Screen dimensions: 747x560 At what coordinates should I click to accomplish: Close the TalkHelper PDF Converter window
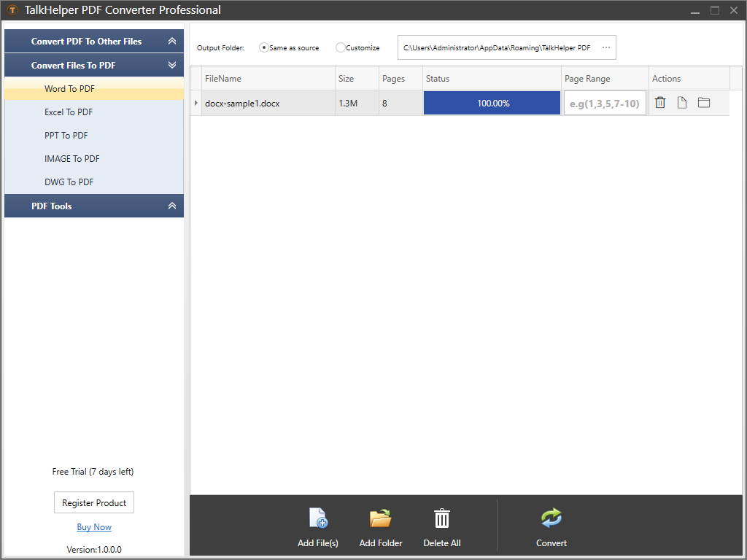pos(734,10)
